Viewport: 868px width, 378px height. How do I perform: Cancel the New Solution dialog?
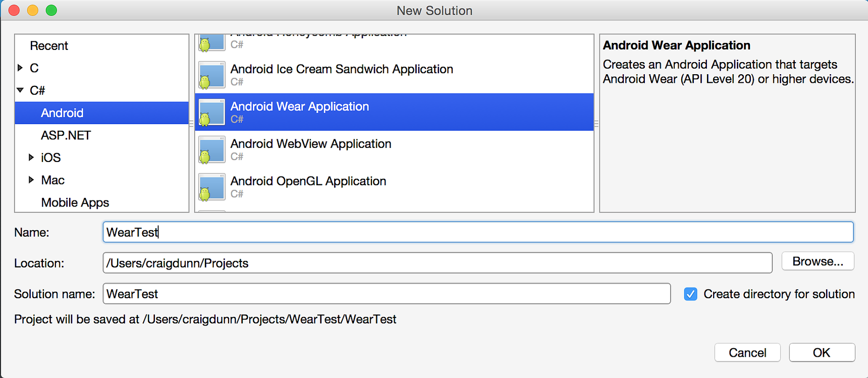click(747, 353)
